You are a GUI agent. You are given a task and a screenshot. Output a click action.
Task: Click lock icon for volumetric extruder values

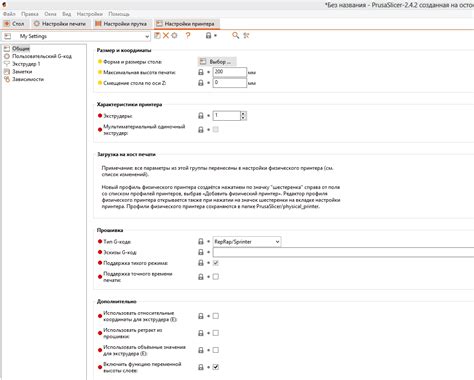click(201, 350)
